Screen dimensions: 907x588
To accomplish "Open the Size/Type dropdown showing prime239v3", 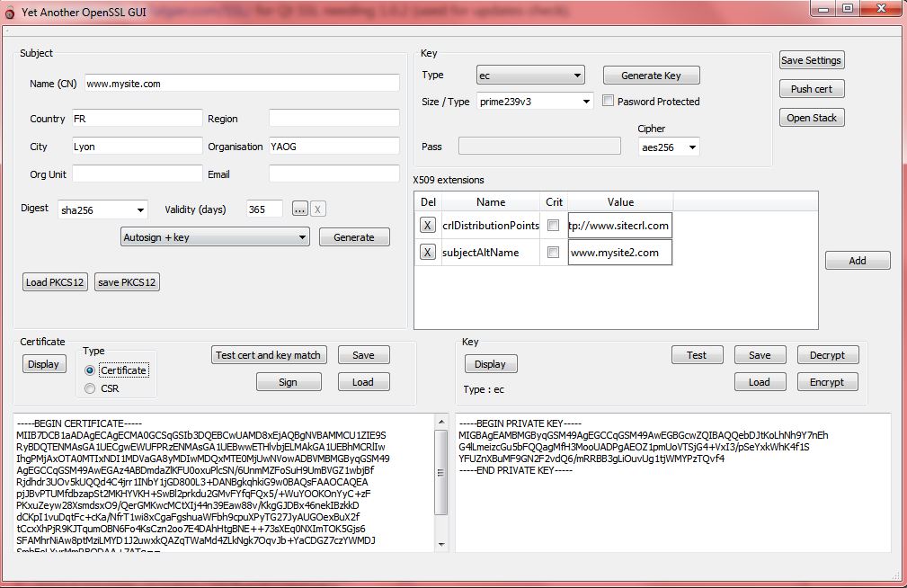I will pyautogui.click(x=535, y=102).
